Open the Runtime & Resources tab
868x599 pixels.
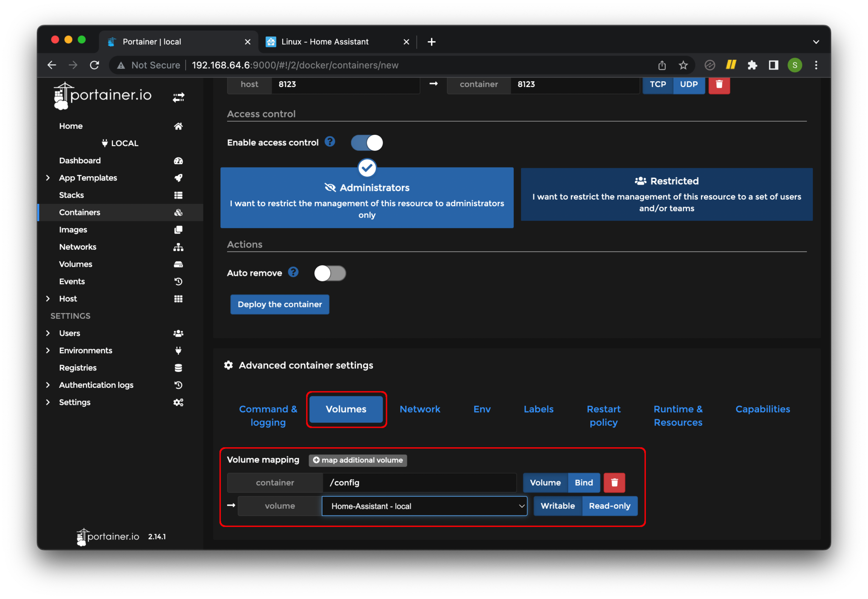[x=678, y=415]
